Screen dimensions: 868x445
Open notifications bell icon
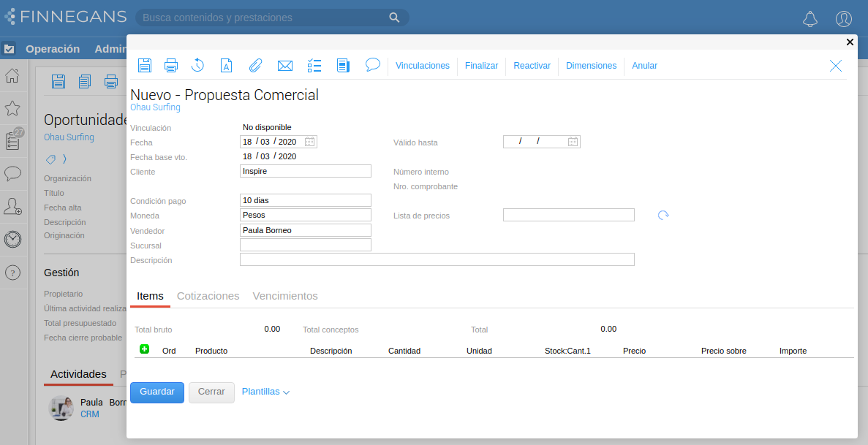pos(809,19)
